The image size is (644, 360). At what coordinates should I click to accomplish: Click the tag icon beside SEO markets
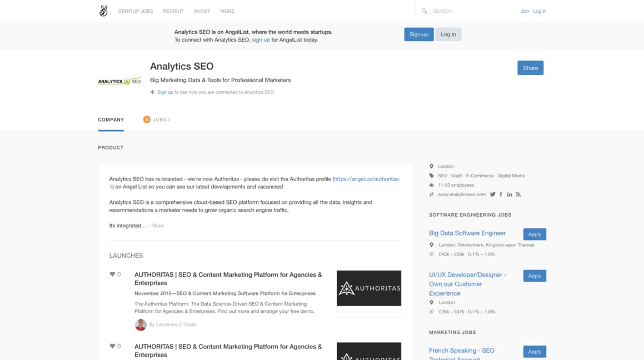pos(431,176)
